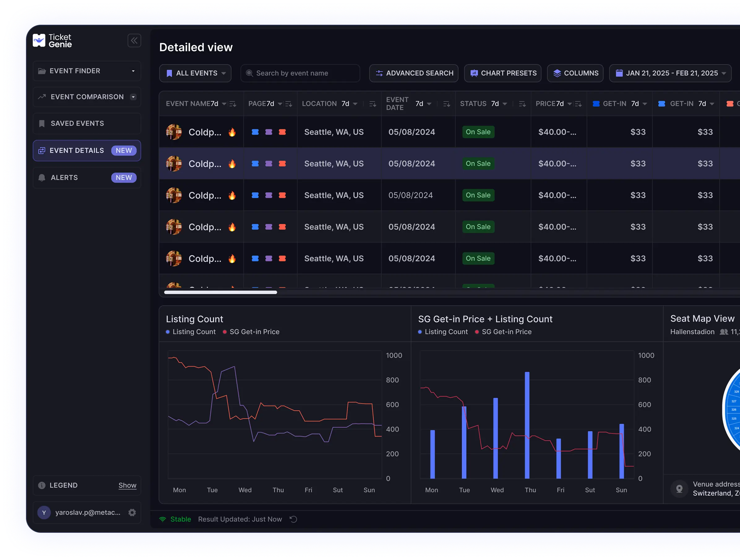Sort by Location column icon
Image resolution: width=740 pixels, height=560 pixels.
373,104
